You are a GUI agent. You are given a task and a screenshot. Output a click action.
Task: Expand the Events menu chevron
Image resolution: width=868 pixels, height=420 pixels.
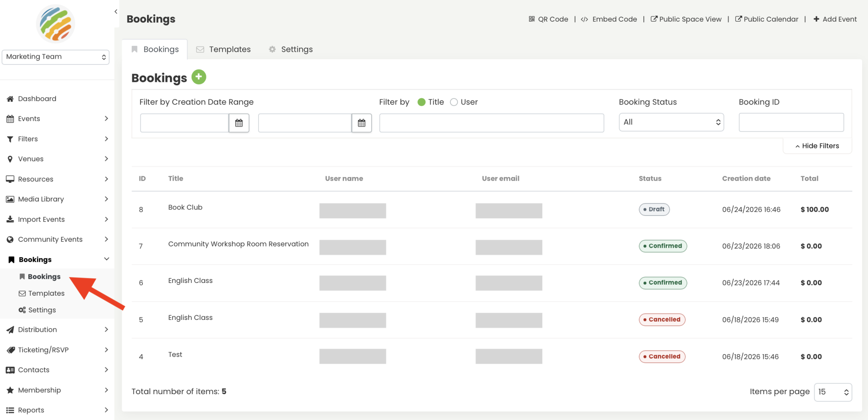(x=106, y=119)
